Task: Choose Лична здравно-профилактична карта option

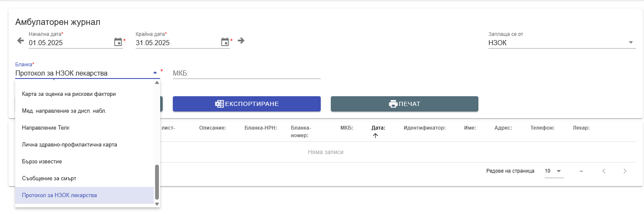Action: [x=85, y=144]
